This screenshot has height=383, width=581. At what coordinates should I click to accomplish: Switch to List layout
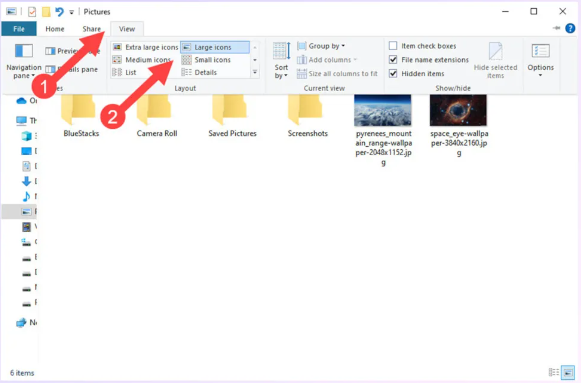click(x=124, y=72)
